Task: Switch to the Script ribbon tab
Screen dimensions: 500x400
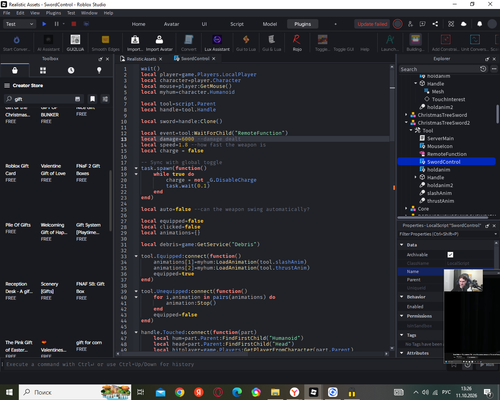Action: (x=237, y=24)
